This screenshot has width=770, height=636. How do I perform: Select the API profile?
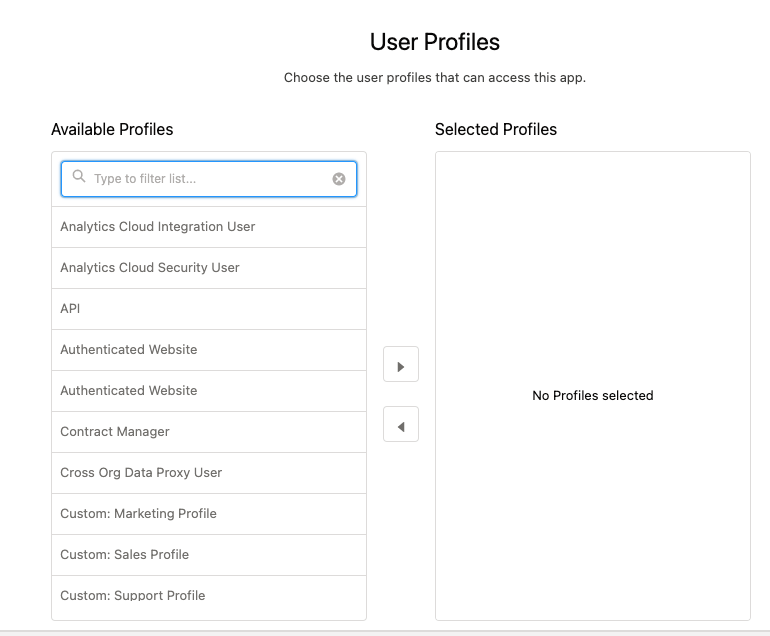(70, 309)
